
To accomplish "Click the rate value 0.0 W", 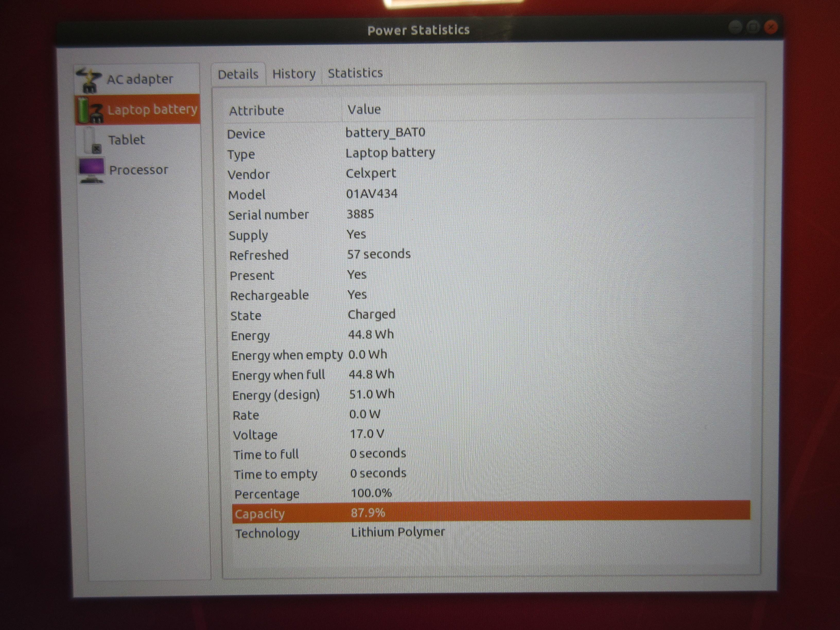I will point(365,414).
